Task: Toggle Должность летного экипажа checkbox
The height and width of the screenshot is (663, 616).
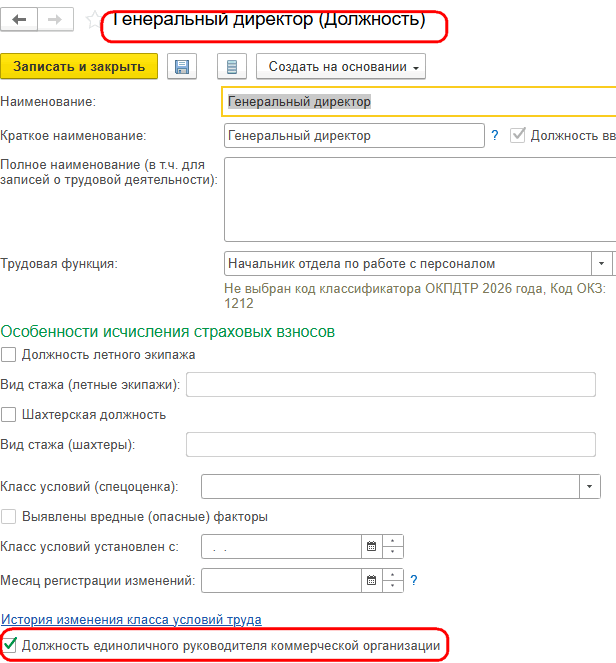Action: pyautogui.click(x=8, y=354)
